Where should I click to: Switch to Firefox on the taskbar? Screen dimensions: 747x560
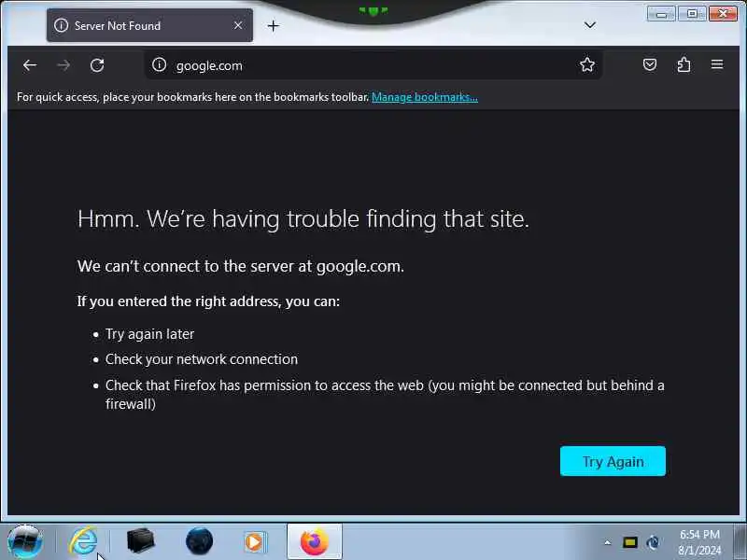tap(315, 541)
